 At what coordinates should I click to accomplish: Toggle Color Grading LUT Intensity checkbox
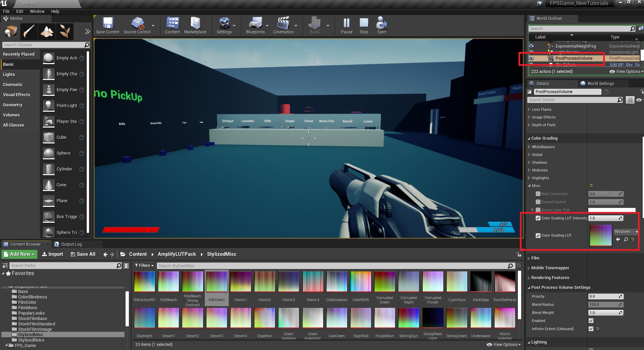coord(538,218)
